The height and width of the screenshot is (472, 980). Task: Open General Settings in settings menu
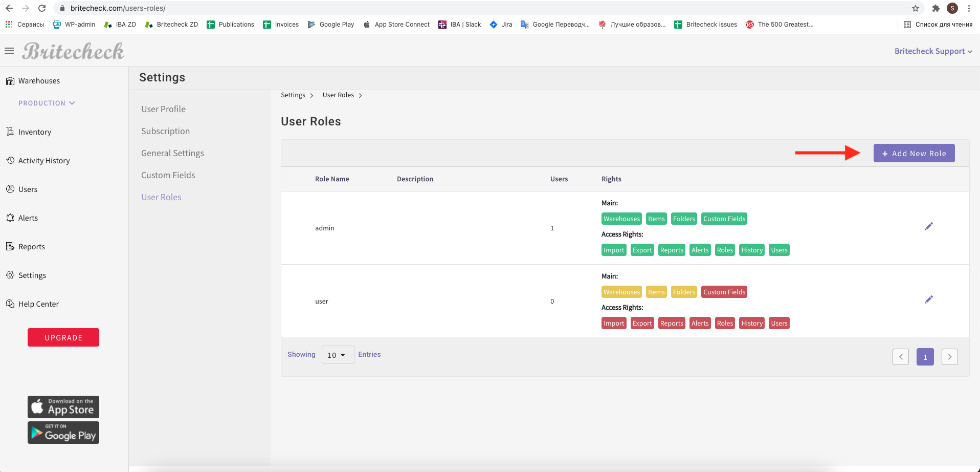(172, 153)
